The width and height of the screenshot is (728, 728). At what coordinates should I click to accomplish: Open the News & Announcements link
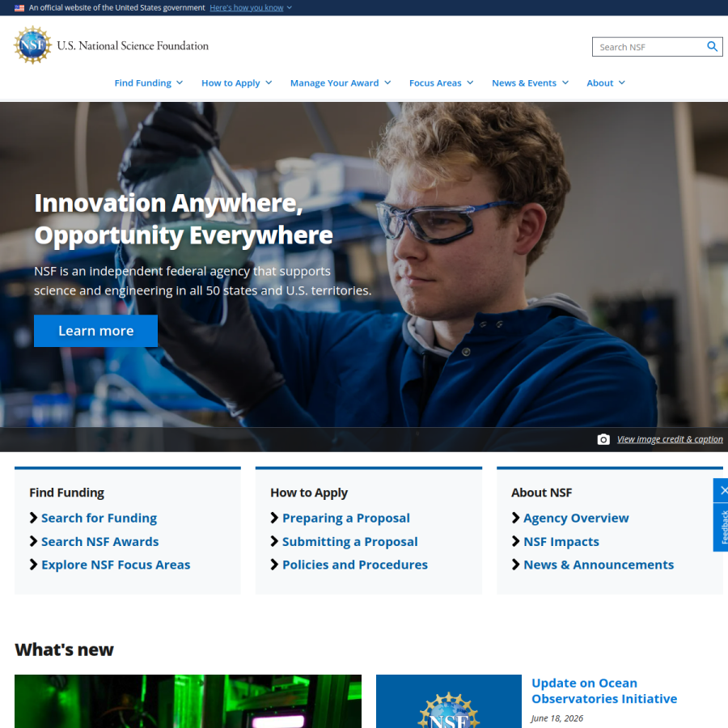click(x=599, y=565)
